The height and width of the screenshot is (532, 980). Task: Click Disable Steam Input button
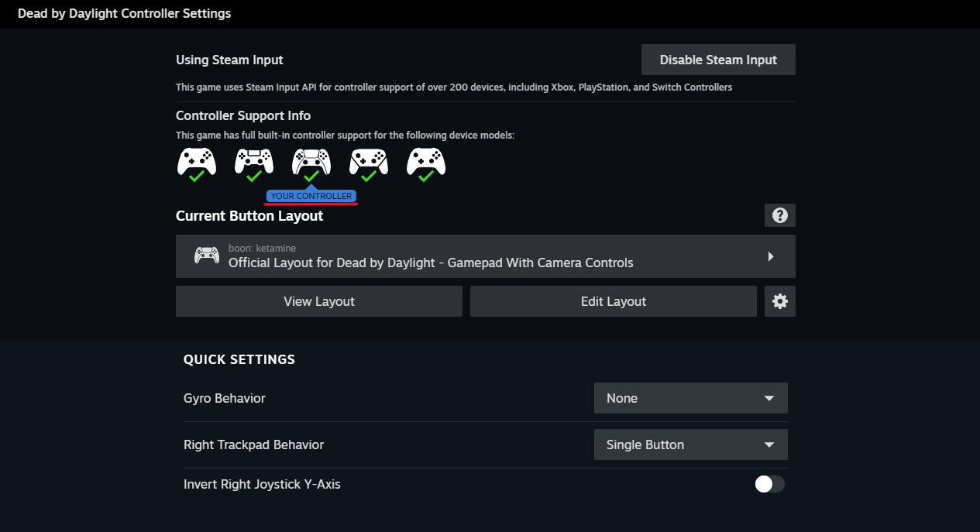point(718,60)
